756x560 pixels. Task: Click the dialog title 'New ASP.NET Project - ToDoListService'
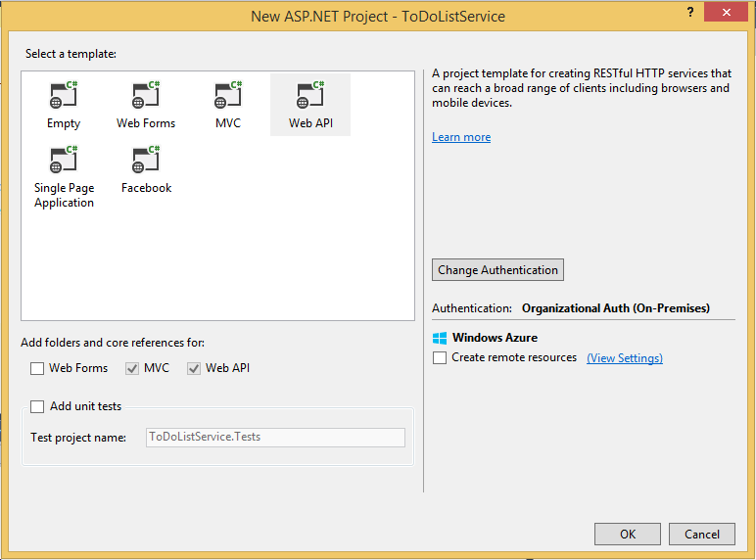tap(378, 17)
